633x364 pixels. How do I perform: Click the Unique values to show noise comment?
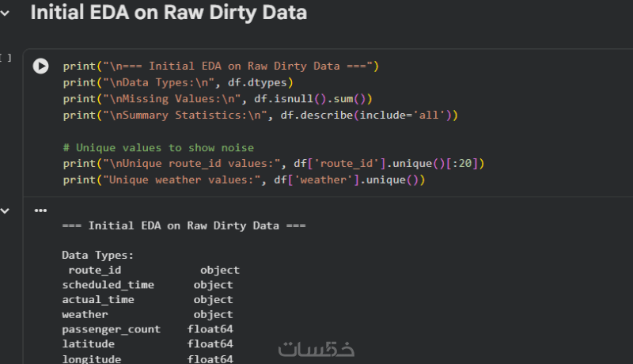pyautogui.click(x=158, y=148)
